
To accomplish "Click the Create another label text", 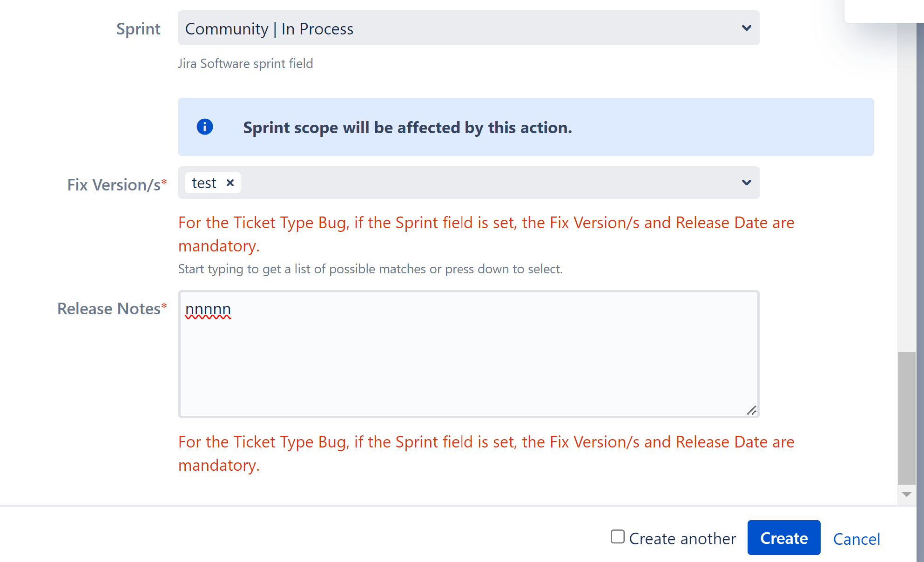I will (682, 538).
